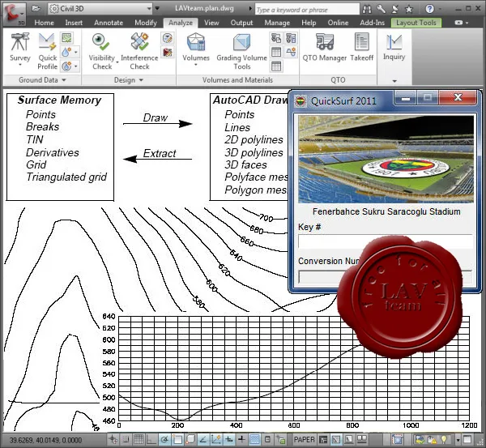This screenshot has height=448, width=486.
Task: Open the Survey tool
Action: 19,49
